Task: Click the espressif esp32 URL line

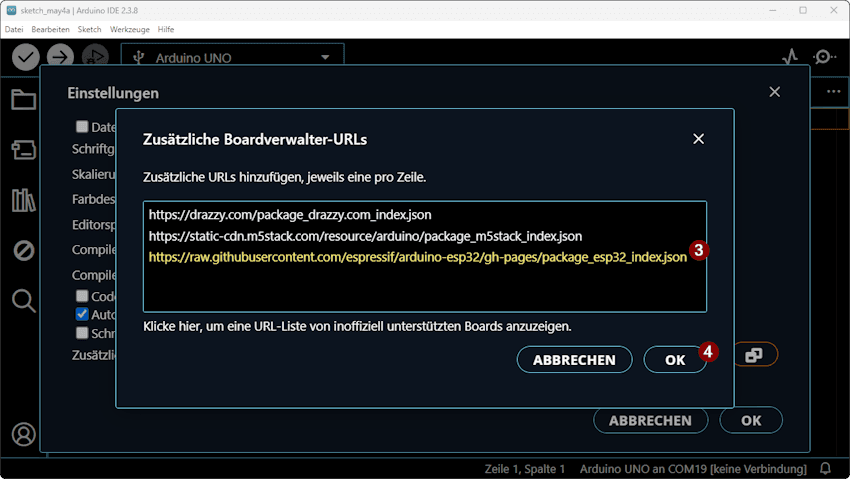Action: click(x=417, y=257)
